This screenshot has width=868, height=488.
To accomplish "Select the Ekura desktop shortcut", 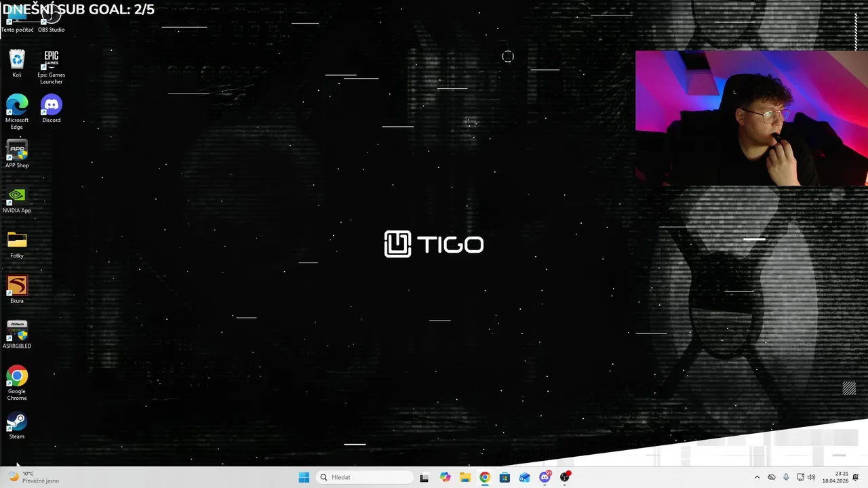I will [17, 289].
